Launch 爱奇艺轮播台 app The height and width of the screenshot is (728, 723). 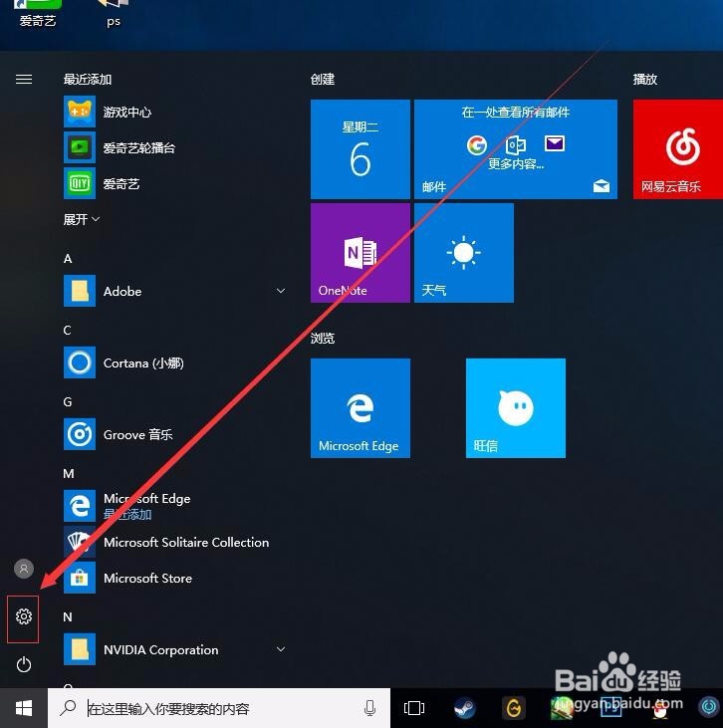[x=174, y=147]
